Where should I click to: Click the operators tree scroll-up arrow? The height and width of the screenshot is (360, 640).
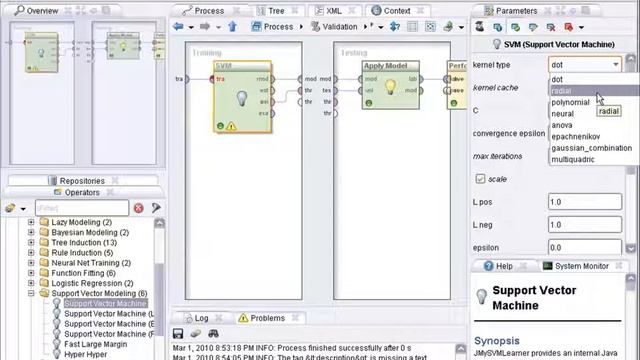159,223
